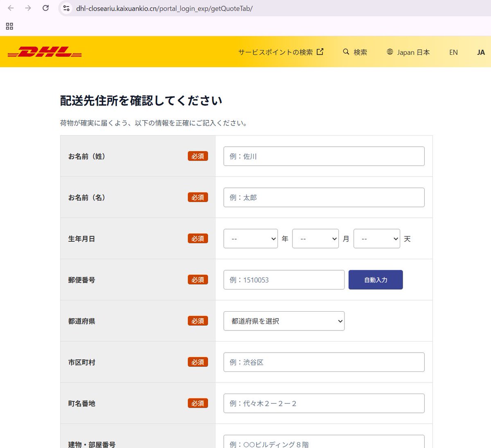
Task: Focus the 町名番地 input field
Action: [324, 403]
